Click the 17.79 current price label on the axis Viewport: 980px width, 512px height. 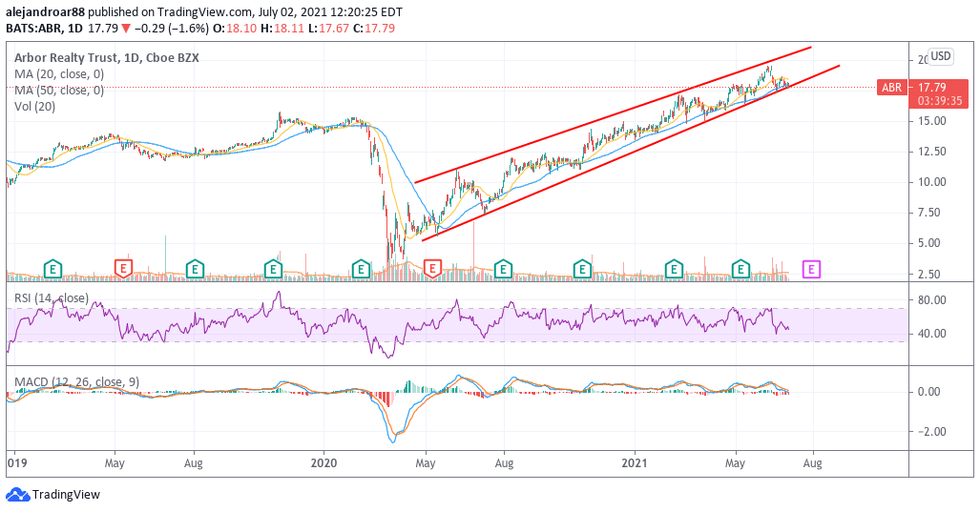[931, 88]
